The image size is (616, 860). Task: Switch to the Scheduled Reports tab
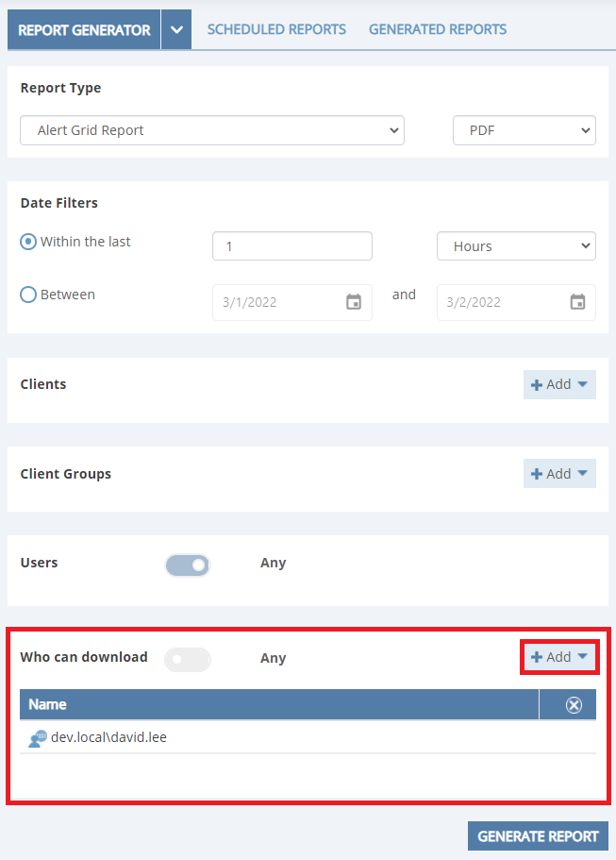click(276, 29)
